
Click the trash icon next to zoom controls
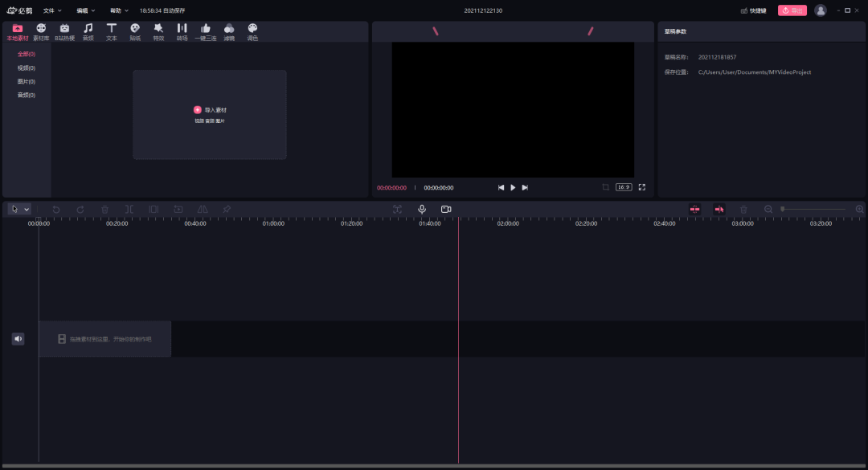[x=743, y=209]
